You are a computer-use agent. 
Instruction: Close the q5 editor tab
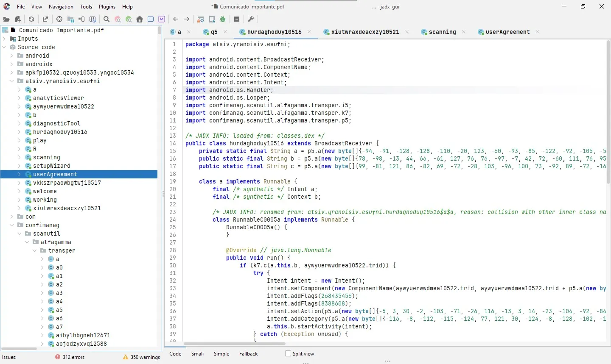225,32
